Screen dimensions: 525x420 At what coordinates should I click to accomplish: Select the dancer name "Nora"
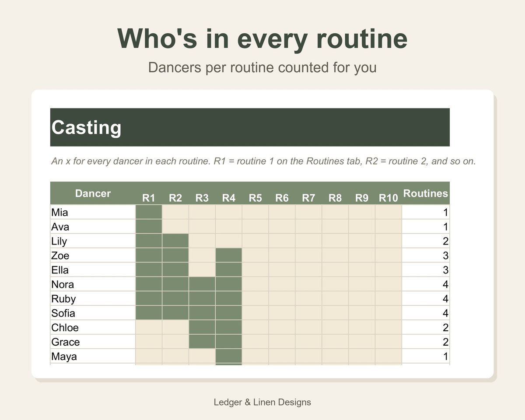63,284
